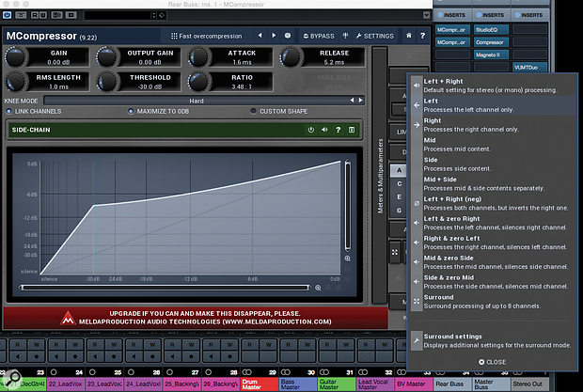583x392 pixels.
Task: Select the Side channel mode
Action: (493, 165)
